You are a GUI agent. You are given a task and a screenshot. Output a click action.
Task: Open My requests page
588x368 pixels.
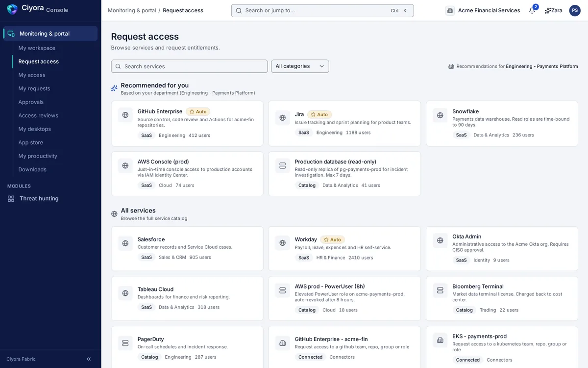tap(34, 88)
